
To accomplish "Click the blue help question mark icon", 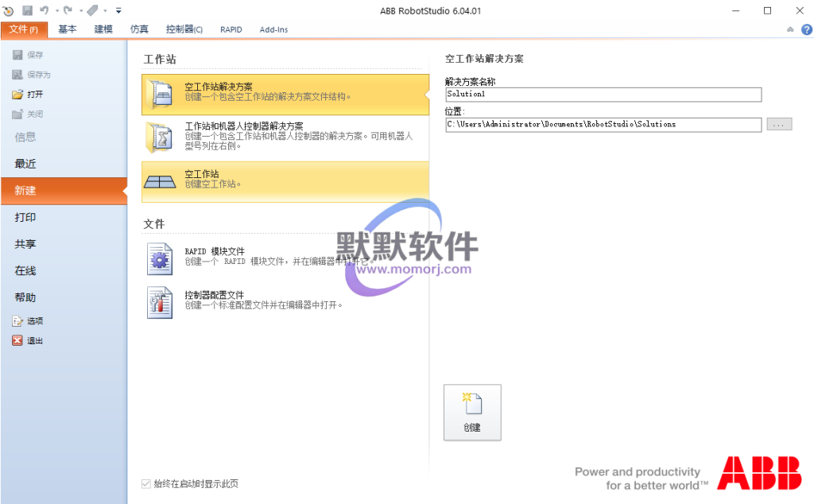I will [x=806, y=29].
